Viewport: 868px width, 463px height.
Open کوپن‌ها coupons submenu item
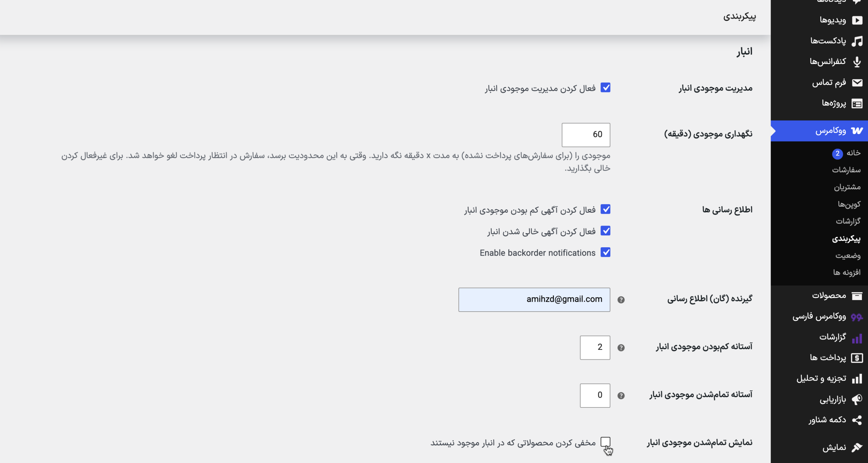click(x=849, y=204)
